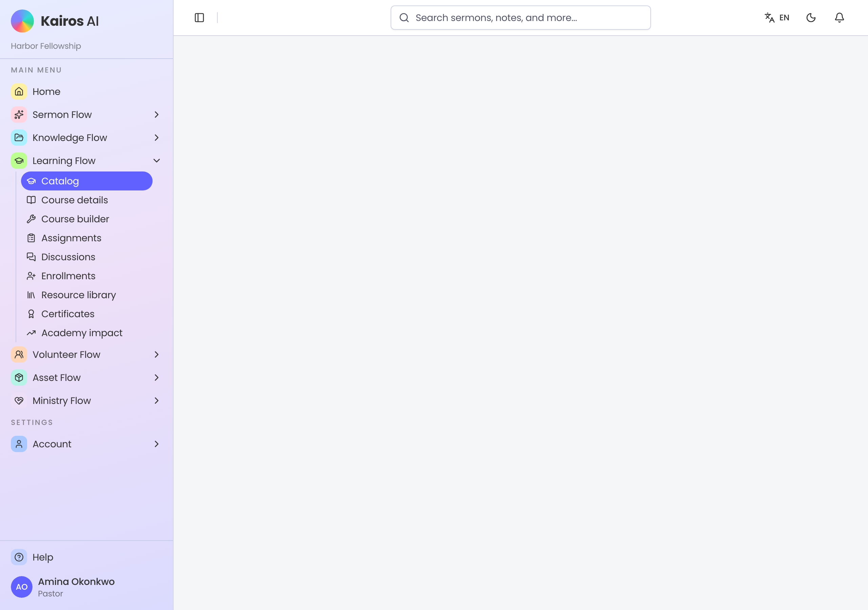Open Course builder

pos(86,219)
